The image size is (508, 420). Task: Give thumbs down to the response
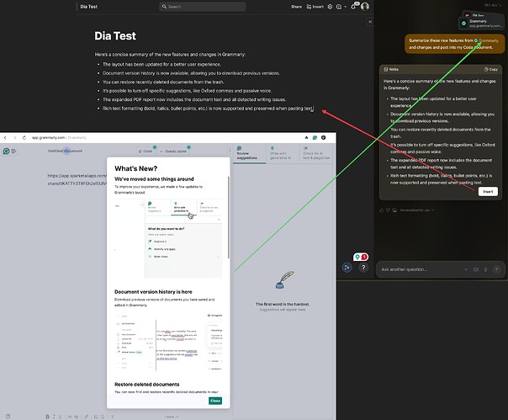(x=388, y=210)
